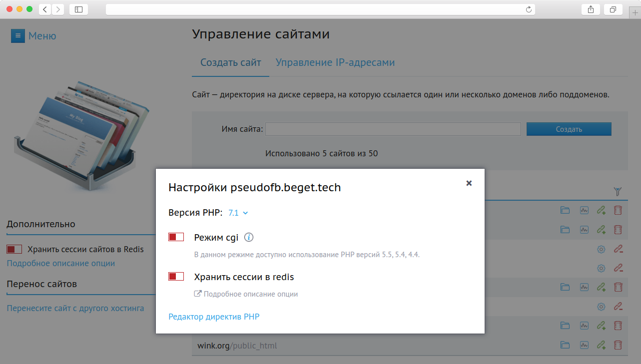Image resolution: width=641 pixels, height=364 pixels.
Task: Click the Меню text link
Action: pos(42,36)
